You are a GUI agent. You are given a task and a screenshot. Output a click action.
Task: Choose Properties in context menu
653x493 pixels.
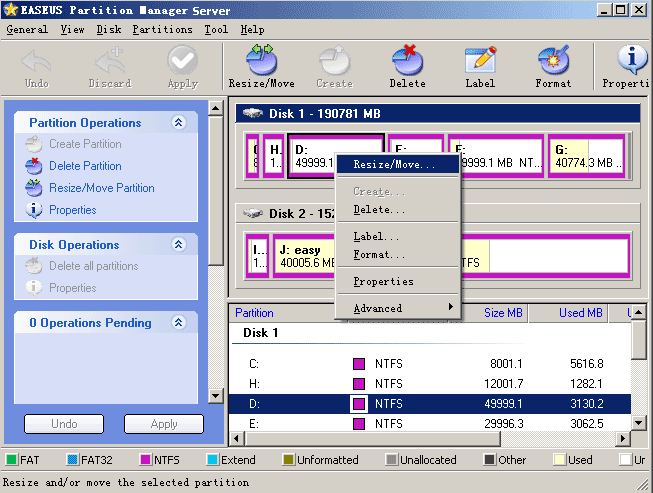(x=398, y=281)
